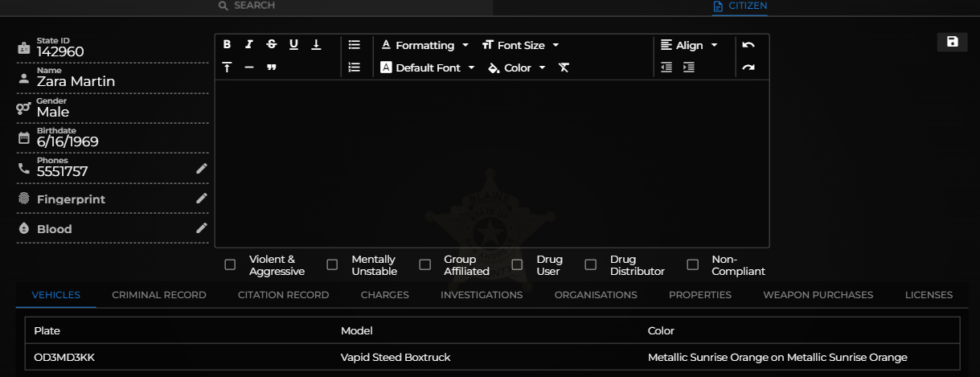
Task: Click the blood drop icon
Action: coord(24,228)
